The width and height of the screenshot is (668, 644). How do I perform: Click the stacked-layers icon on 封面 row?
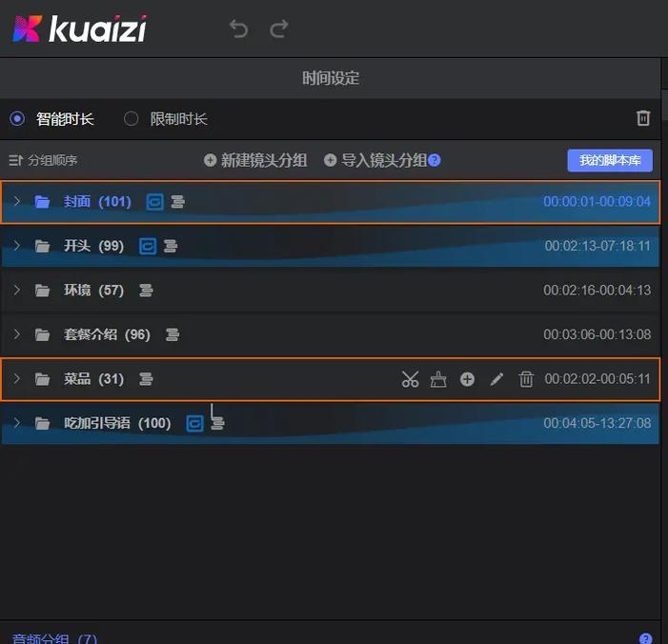point(177,202)
